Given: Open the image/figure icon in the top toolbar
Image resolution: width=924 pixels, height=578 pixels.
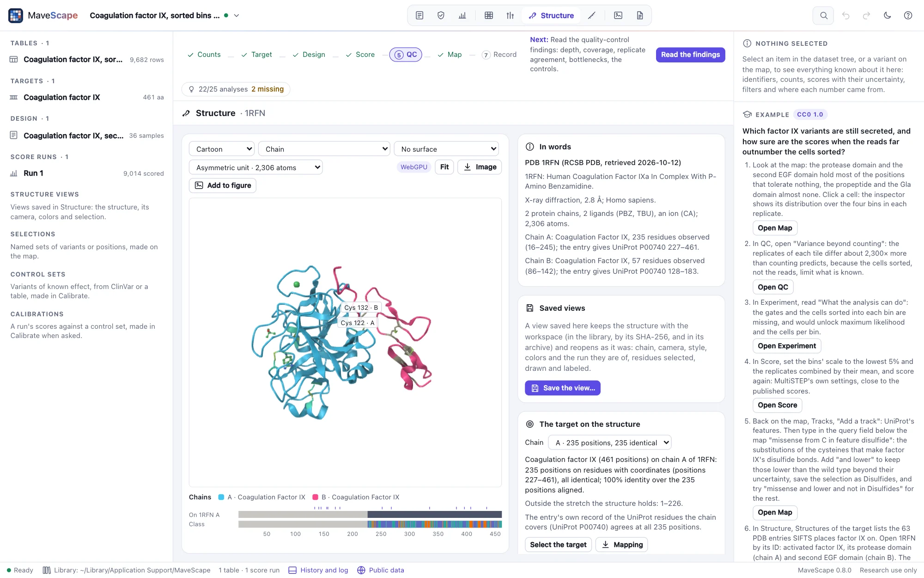Looking at the screenshot, I should pos(618,16).
